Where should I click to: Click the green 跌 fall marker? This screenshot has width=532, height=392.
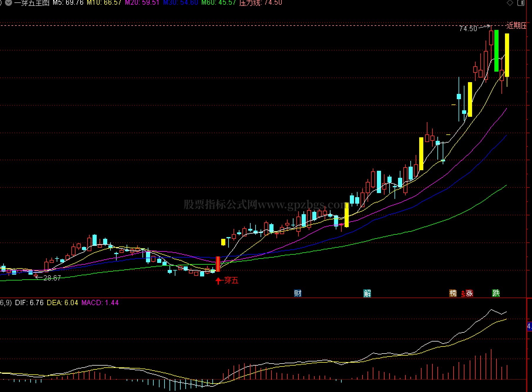[496, 293]
